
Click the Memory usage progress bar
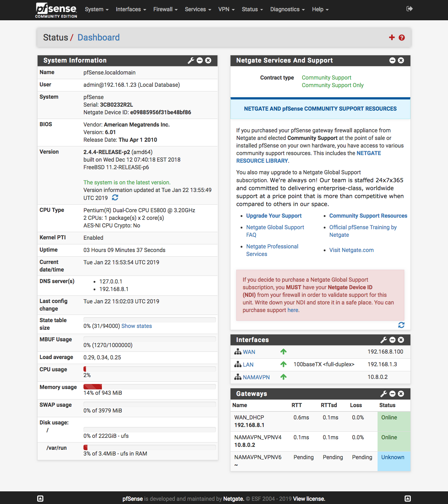[x=150, y=386]
